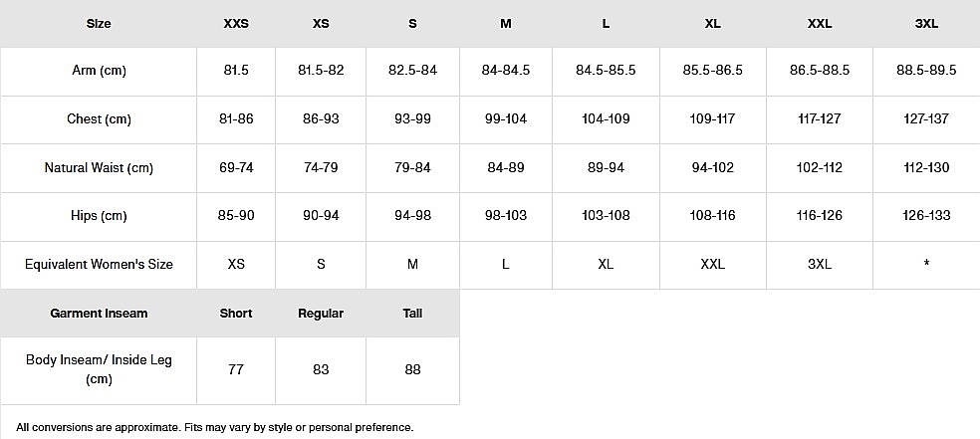The image size is (980, 439).
Task: Select the XL size column header
Action: tap(712, 23)
